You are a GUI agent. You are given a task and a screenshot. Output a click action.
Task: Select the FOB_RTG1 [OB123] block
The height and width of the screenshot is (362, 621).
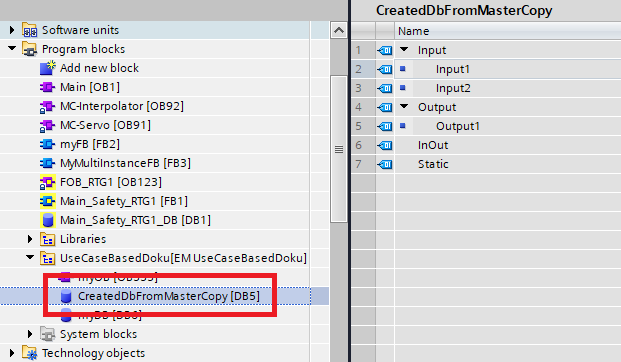(111, 182)
